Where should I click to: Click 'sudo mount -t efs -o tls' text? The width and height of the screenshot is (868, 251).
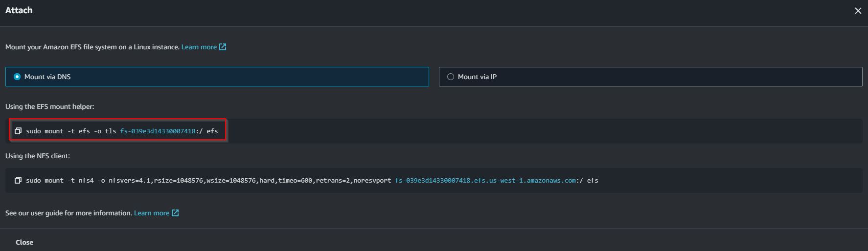(71, 131)
